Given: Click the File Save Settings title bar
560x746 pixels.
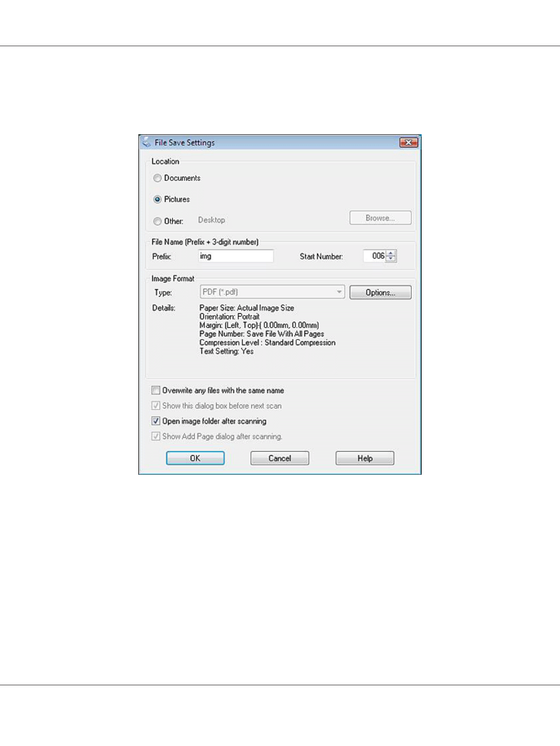Looking at the screenshot, I should [x=282, y=142].
